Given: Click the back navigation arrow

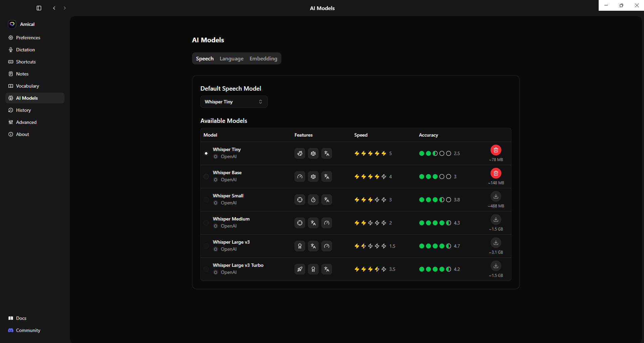Looking at the screenshot, I should pyautogui.click(x=54, y=8).
